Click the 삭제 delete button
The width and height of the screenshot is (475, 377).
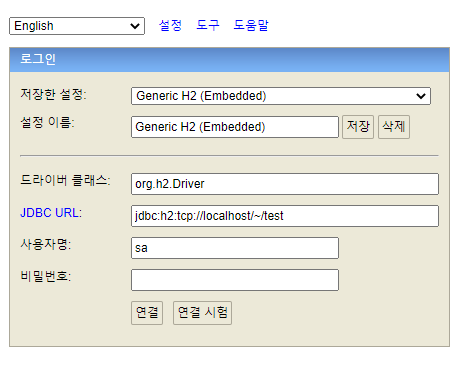pyautogui.click(x=394, y=127)
